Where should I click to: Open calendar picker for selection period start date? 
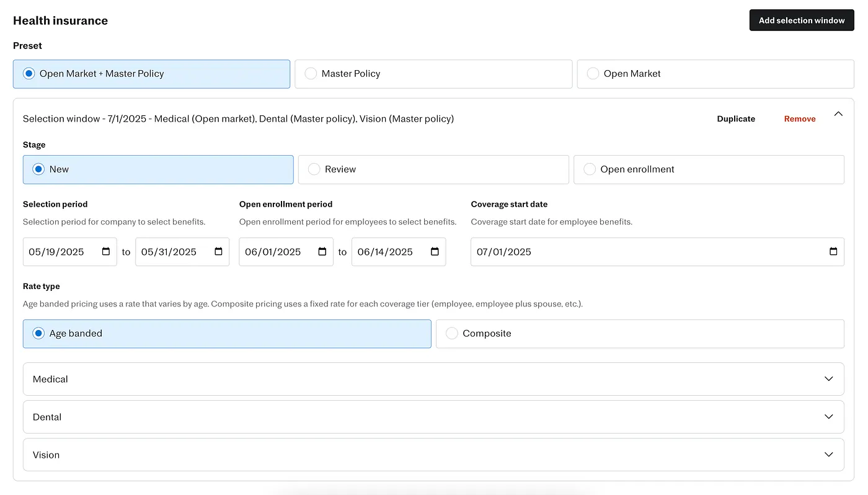pyautogui.click(x=106, y=252)
